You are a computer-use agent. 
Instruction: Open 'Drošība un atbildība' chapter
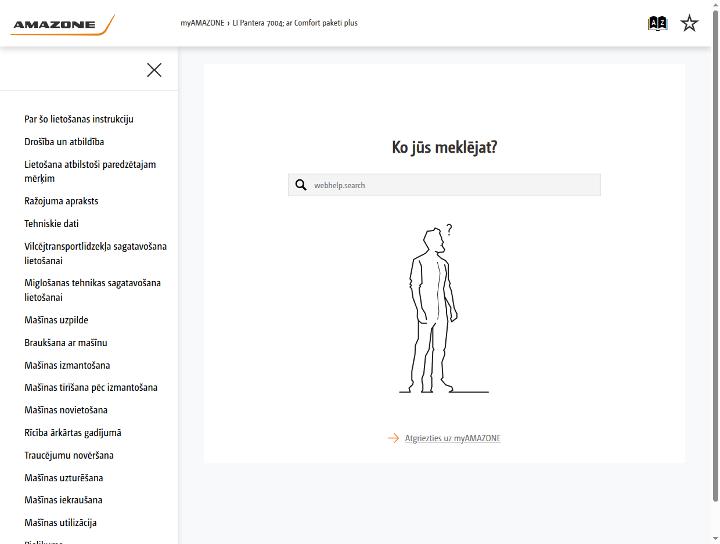click(x=64, y=142)
